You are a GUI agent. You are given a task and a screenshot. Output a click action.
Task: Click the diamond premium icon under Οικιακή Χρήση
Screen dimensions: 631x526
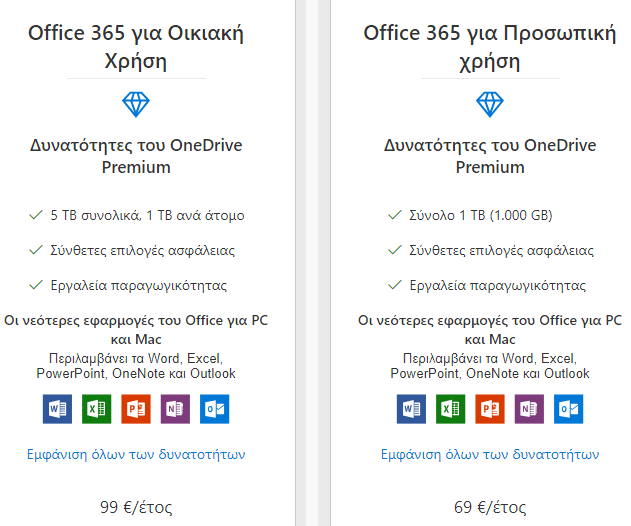[136, 105]
